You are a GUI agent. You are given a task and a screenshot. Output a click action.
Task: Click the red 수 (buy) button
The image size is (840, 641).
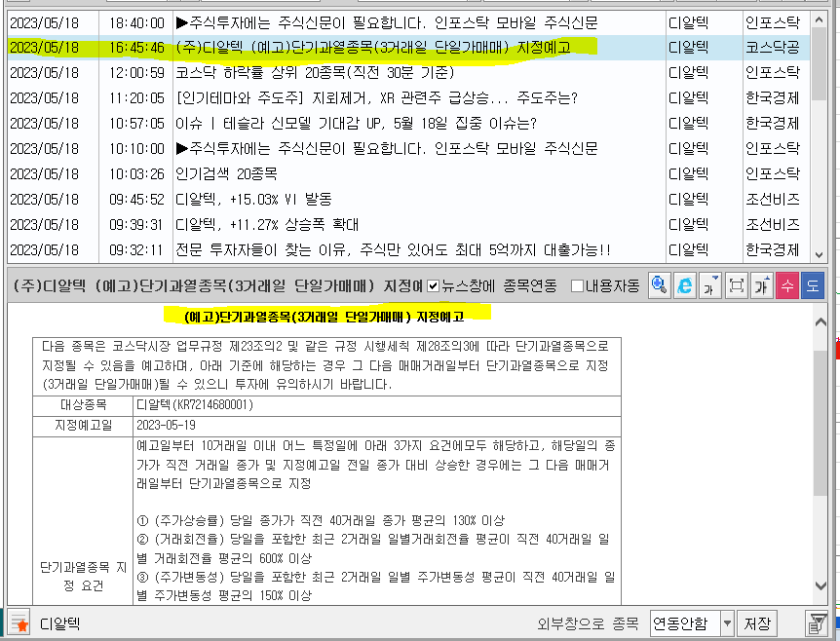point(787,285)
